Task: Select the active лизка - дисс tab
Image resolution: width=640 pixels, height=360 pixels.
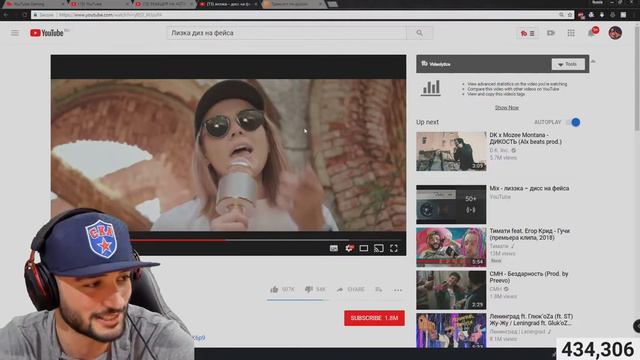Action: (228, 4)
